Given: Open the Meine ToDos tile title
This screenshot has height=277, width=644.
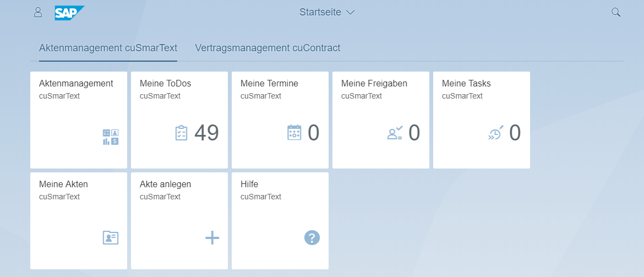Looking at the screenshot, I should [166, 83].
